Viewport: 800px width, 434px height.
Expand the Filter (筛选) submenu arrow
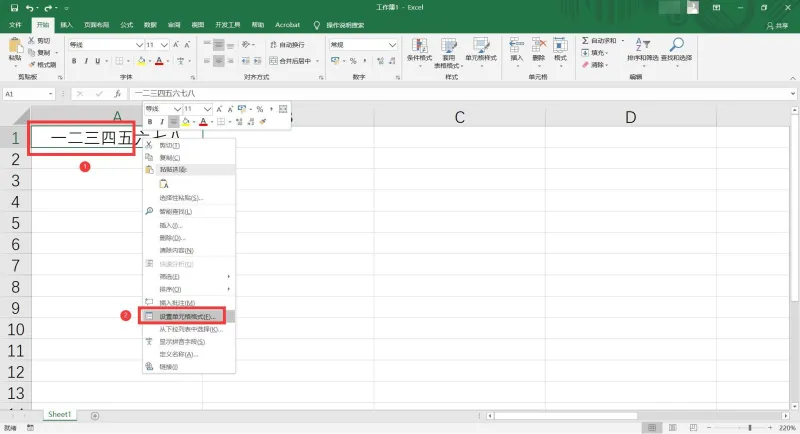point(229,276)
